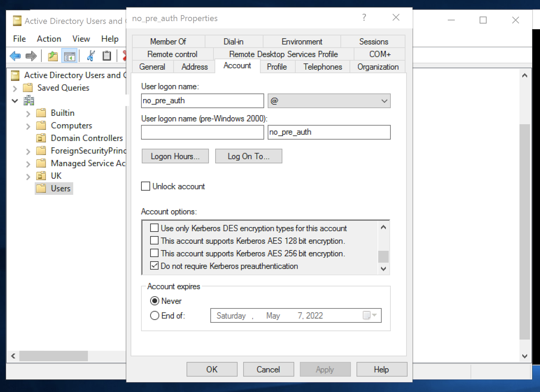Click the Help button at dialog bottom
The width and height of the screenshot is (540, 392).
tap(382, 369)
